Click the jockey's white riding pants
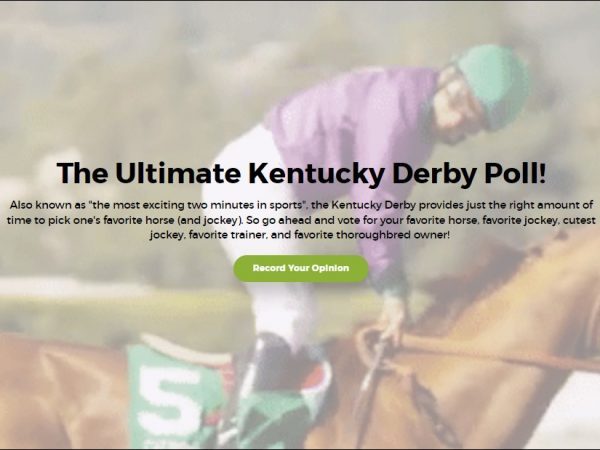 (x=268, y=268)
